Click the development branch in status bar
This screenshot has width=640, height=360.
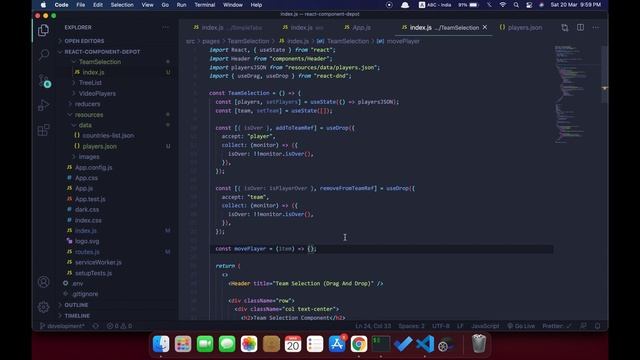[x=62, y=326]
